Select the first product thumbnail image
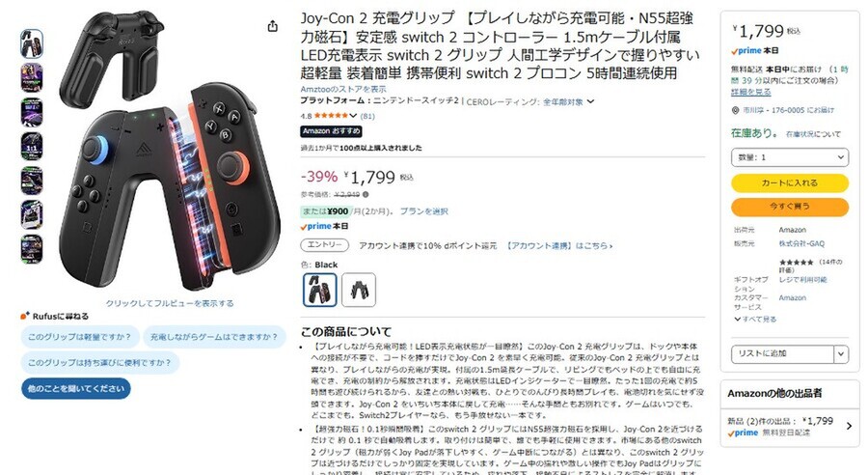This screenshot has width=868, height=475. tap(32, 43)
